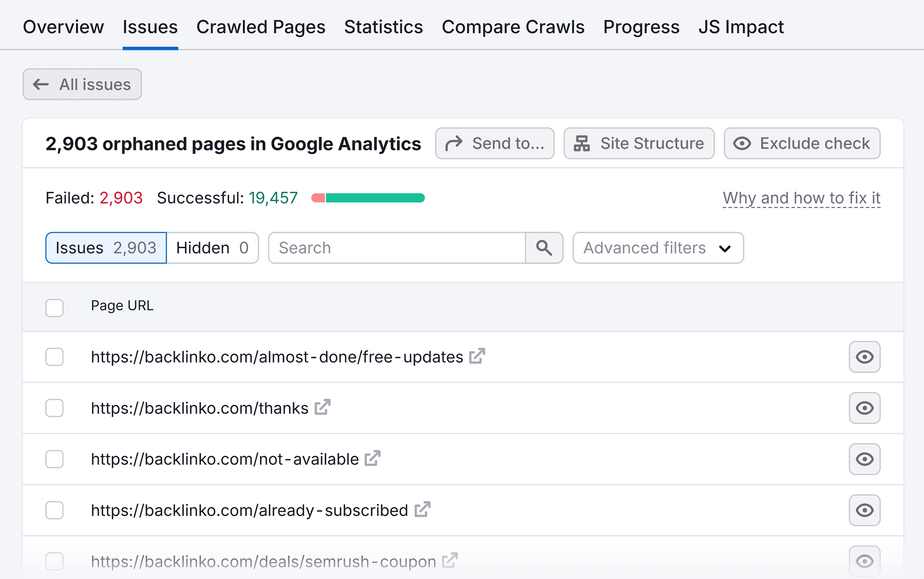The image size is (924, 579).
Task: Click the Send to arrow icon
Action: pyautogui.click(x=454, y=143)
